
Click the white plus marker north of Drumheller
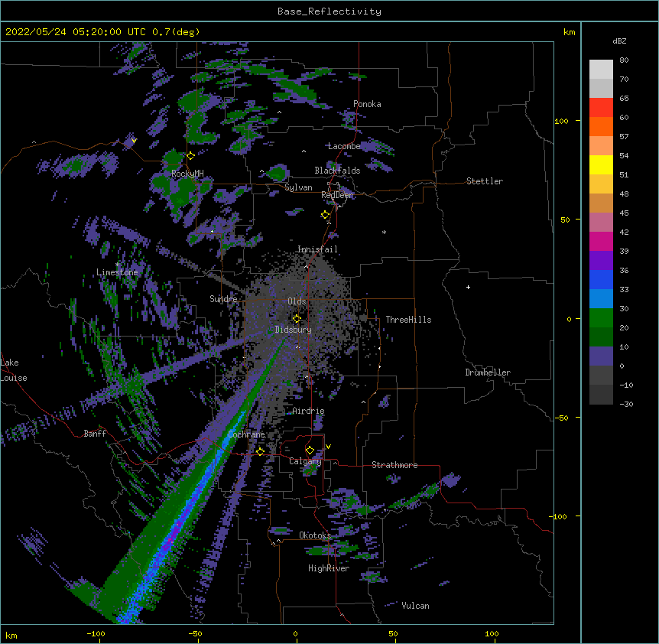[x=468, y=287]
